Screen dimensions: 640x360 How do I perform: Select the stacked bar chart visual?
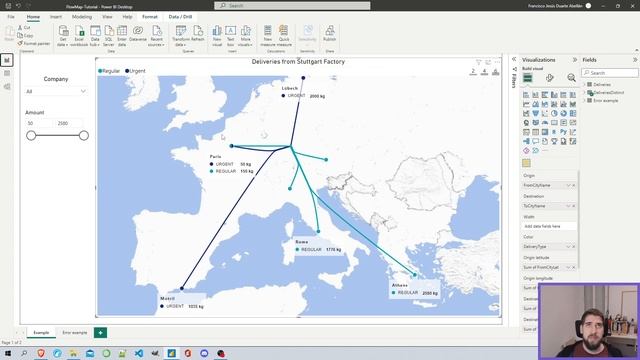[x=526, y=95]
